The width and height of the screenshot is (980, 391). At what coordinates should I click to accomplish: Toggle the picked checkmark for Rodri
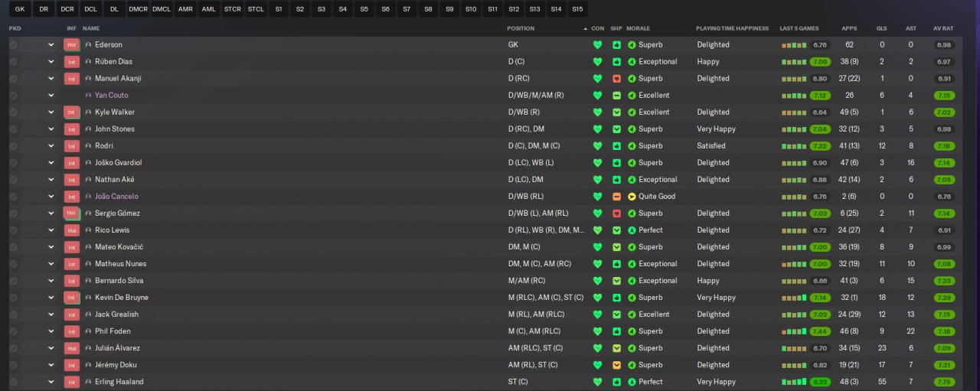[x=13, y=146]
